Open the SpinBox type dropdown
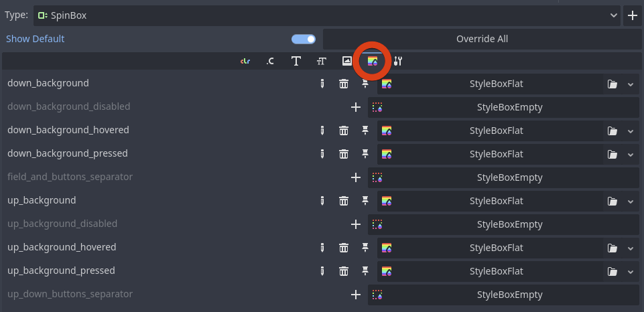This screenshot has width=644, height=312. (x=327, y=15)
